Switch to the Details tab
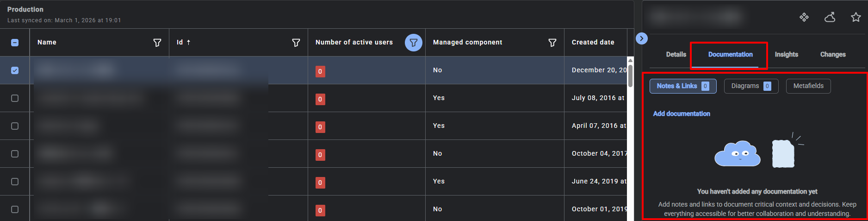This screenshot has height=221, width=868. click(x=676, y=55)
